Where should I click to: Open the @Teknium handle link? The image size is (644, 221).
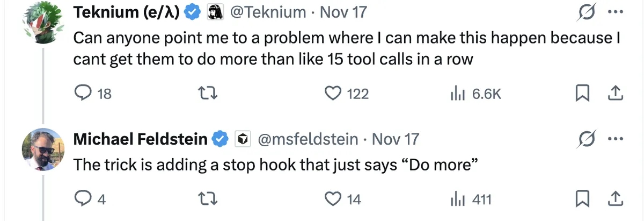tap(268, 12)
